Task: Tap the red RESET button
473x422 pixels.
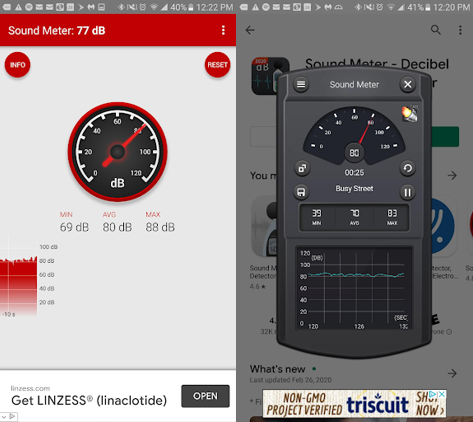Action: point(217,65)
